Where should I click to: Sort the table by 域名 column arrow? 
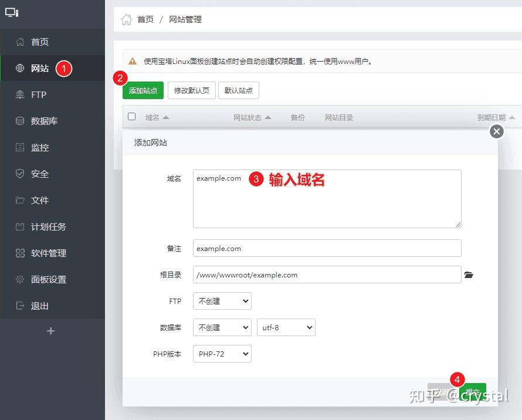click(x=167, y=117)
